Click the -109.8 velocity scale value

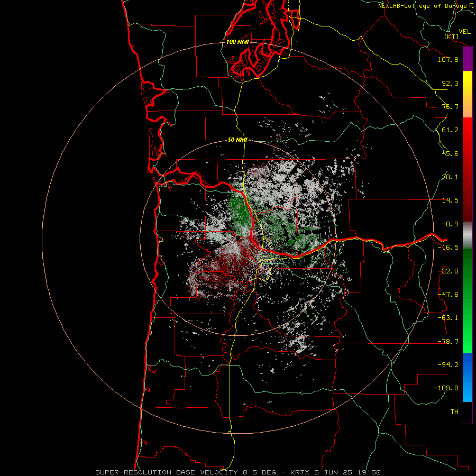coord(446,388)
